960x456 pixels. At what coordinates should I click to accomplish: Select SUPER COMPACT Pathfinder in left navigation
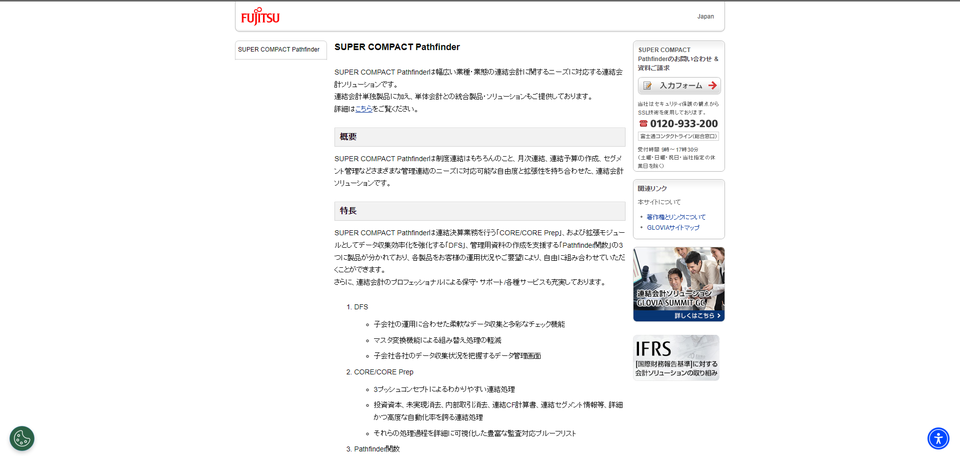(x=279, y=49)
